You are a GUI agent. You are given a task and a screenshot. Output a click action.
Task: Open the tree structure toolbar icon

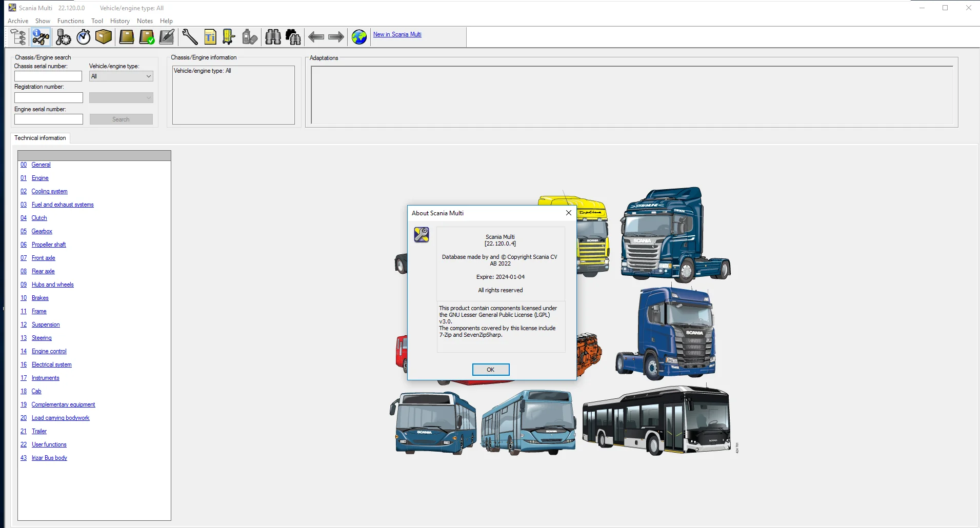tap(18, 37)
